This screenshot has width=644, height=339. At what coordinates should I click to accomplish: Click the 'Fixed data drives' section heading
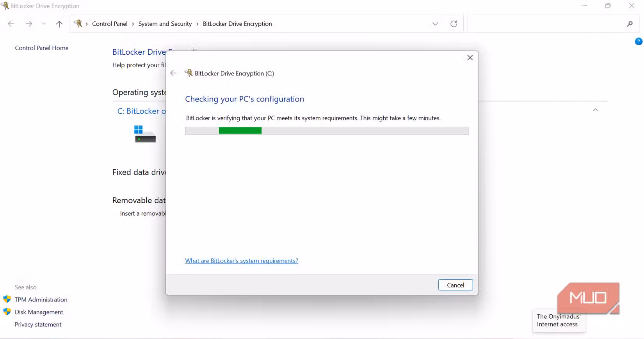[139, 172]
